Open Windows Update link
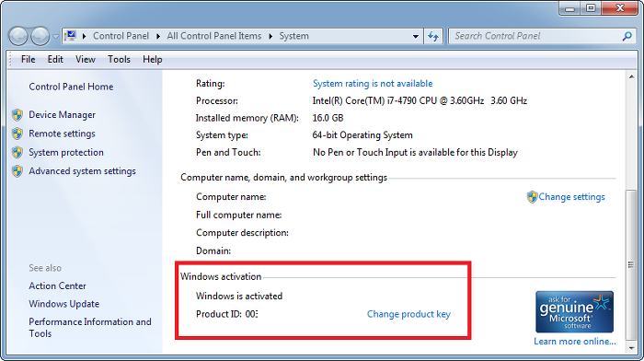The image size is (644, 361). pyautogui.click(x=64, y=304)
